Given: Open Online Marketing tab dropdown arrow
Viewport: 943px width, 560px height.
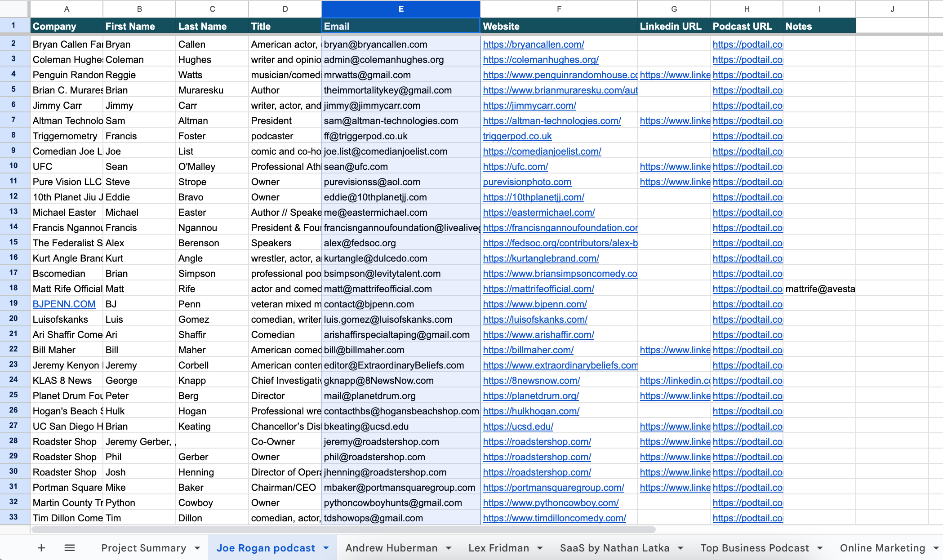Looking at the screenshot, I should click(936, 548).
